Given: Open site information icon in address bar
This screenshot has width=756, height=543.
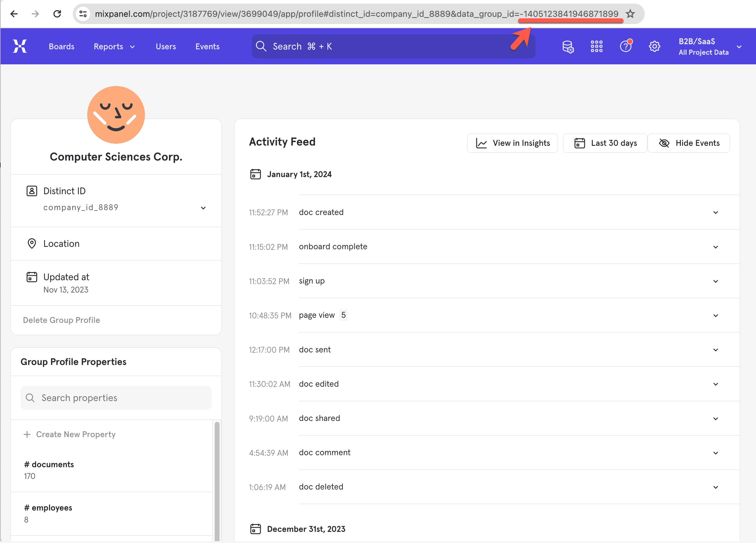Looking at the screenshot, I should pos(83,14).
